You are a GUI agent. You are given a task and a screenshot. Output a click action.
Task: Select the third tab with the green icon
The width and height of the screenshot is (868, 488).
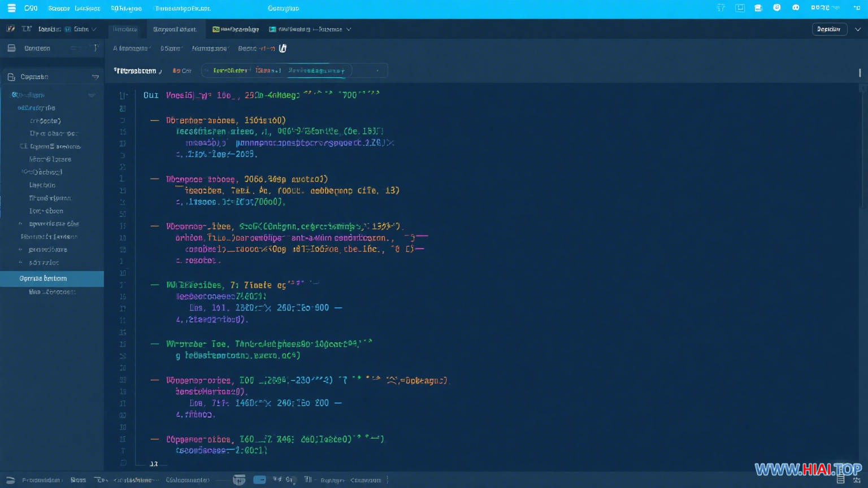[236, 29]
